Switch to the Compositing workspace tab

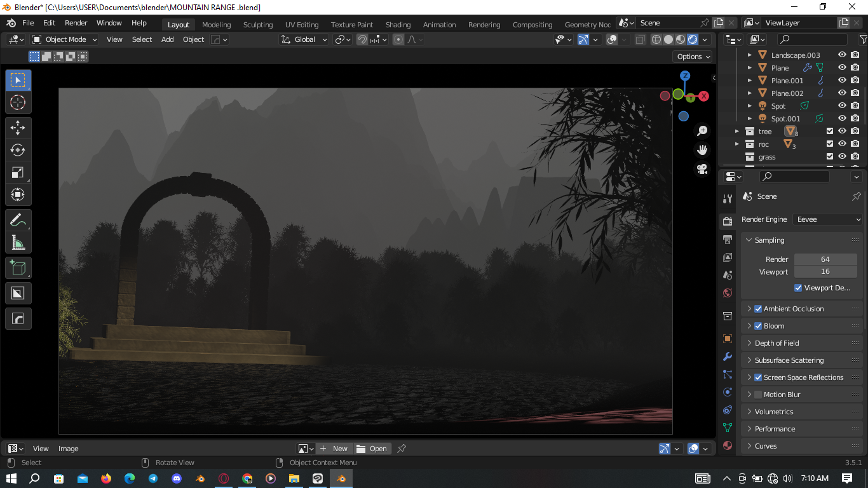[532, 25]
